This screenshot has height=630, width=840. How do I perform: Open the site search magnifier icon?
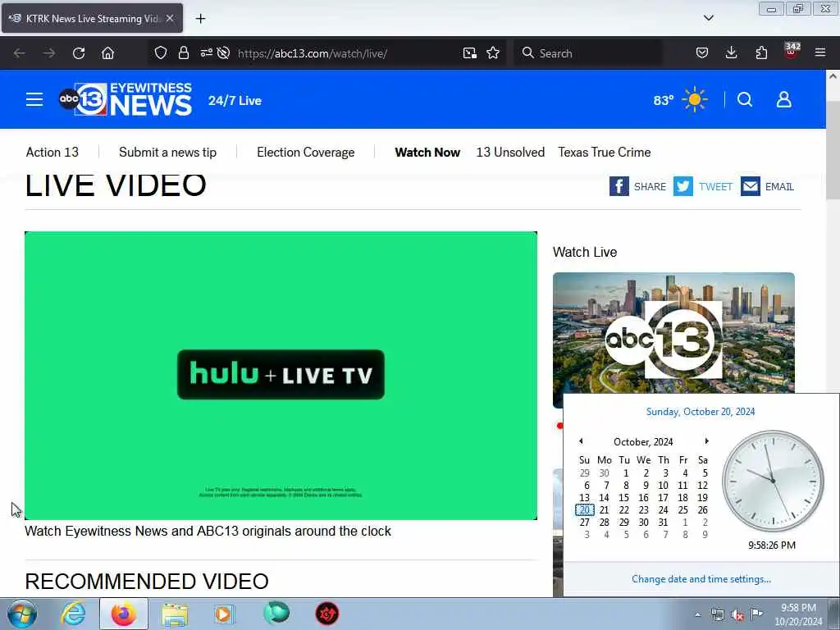745,99
